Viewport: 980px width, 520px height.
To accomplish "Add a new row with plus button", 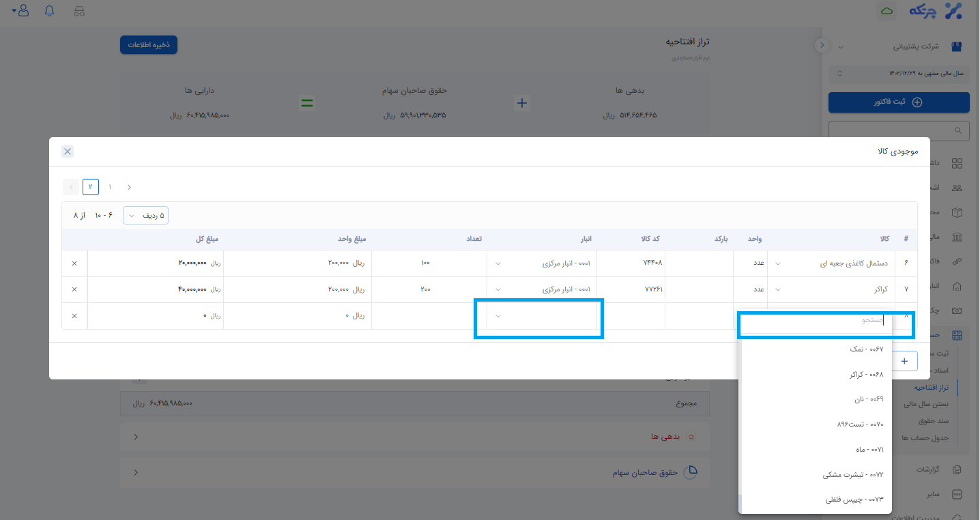I will 905,361.
